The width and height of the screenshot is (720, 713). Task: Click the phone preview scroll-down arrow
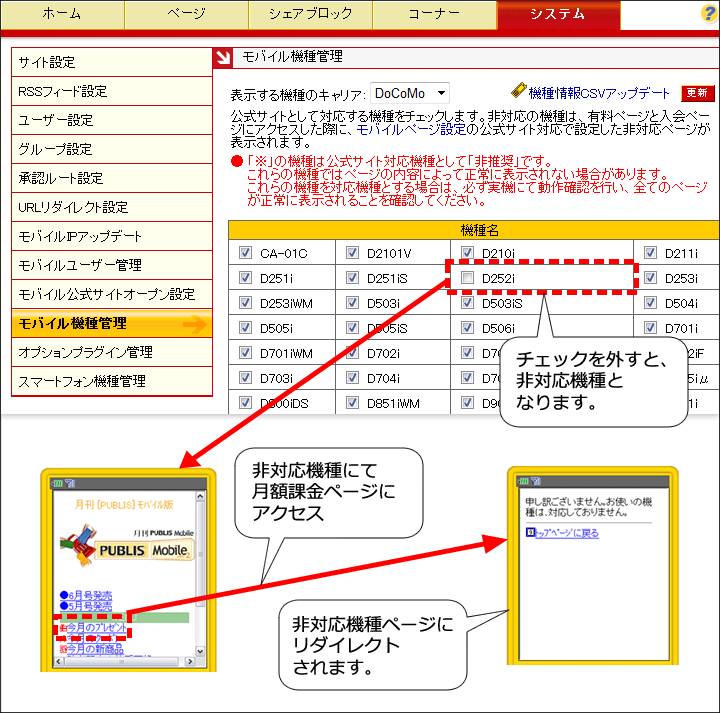(x=200, y=651)
